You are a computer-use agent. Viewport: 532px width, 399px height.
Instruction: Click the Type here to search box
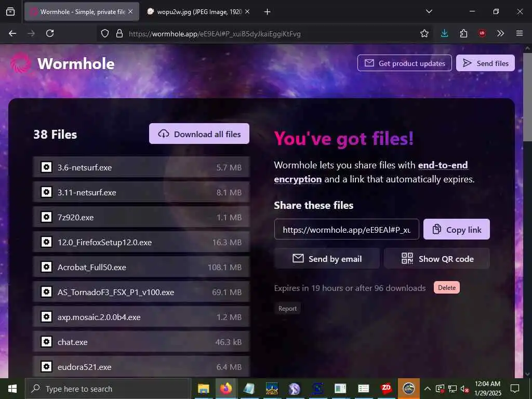(108, 389)
